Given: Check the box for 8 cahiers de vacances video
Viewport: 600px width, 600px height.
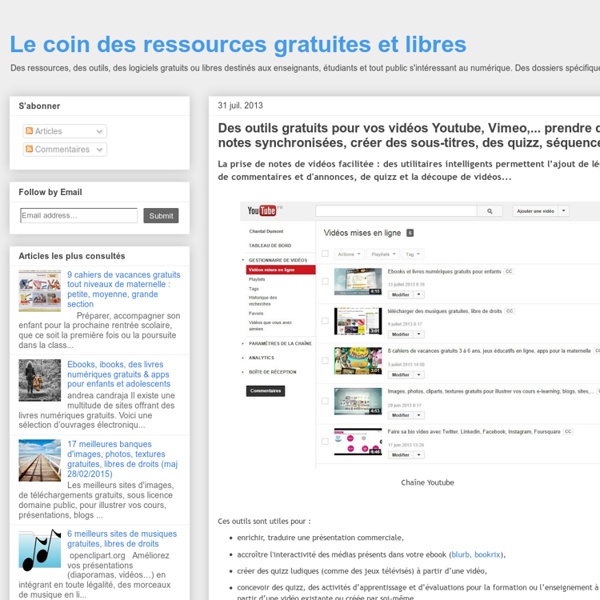Looking at the screenshot, I should pos(325,360).
